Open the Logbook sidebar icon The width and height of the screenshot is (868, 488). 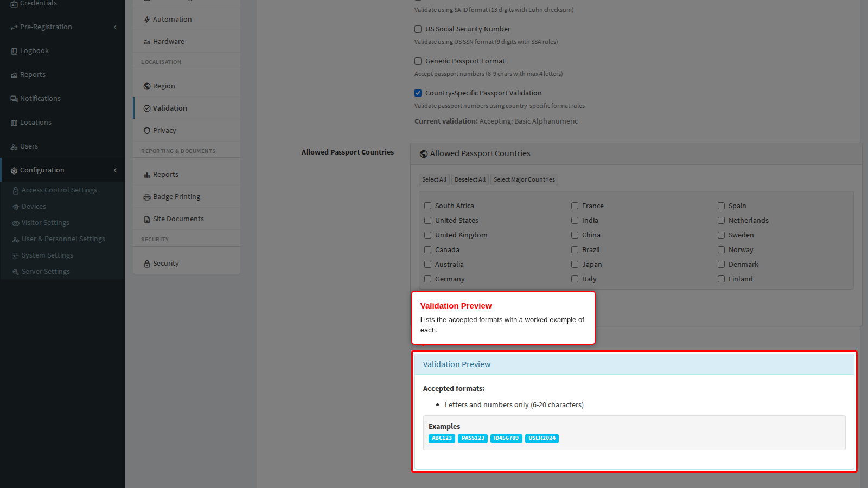pos(14,51)
